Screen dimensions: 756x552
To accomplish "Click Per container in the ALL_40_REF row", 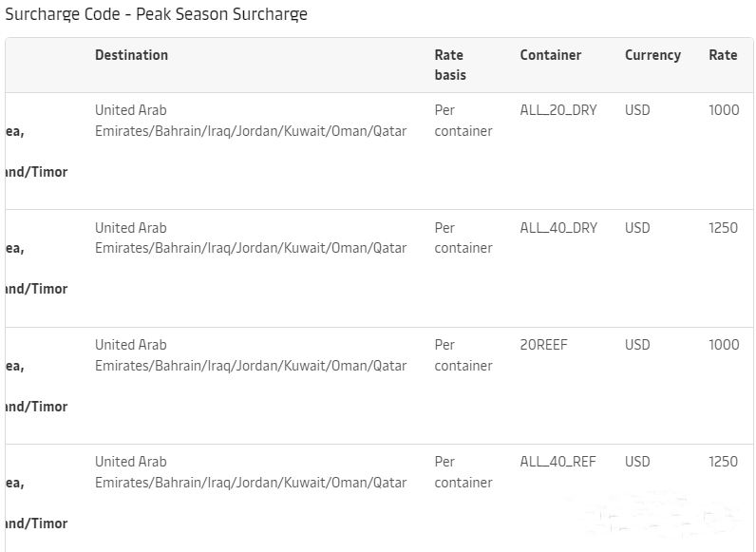I will (x=463, y=472).
